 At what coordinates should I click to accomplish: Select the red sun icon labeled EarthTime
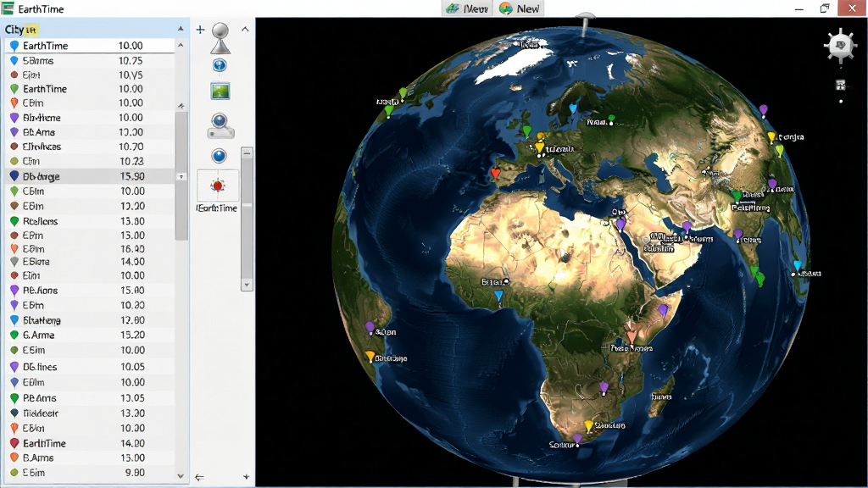218,186
